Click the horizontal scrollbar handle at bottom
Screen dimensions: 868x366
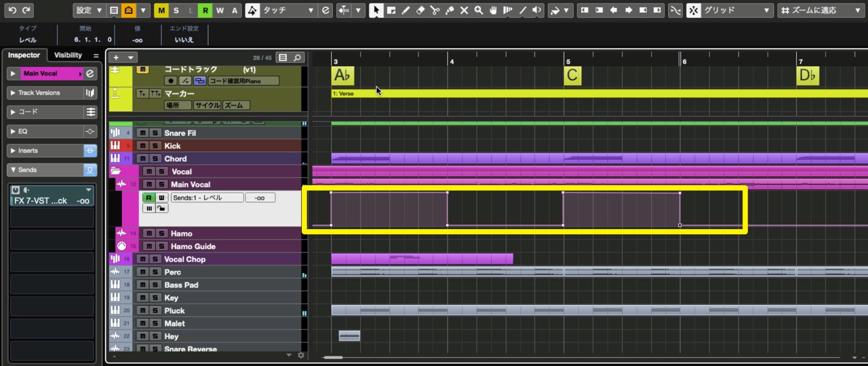tap(333, 358)
